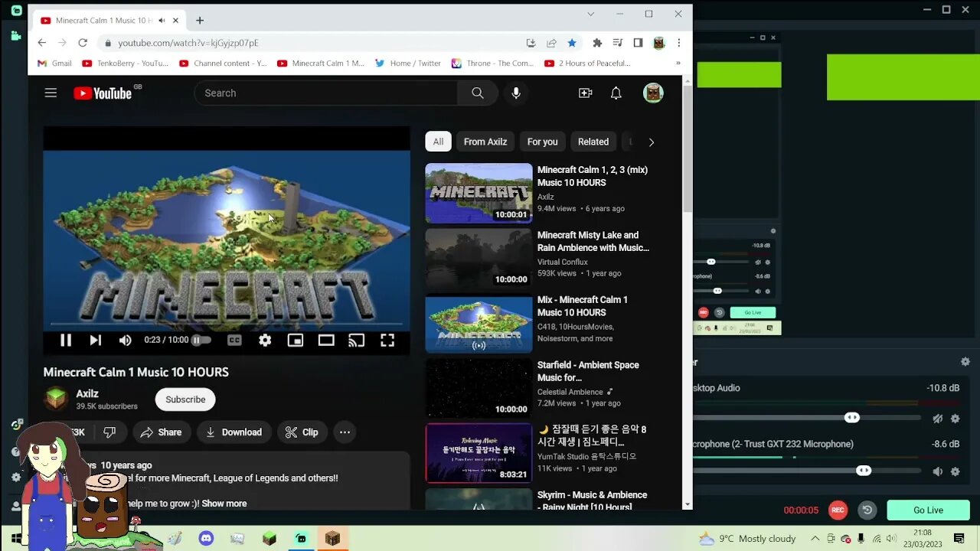Expand description with Show more
Screen dimensions: 980x551
pos(224,504)
